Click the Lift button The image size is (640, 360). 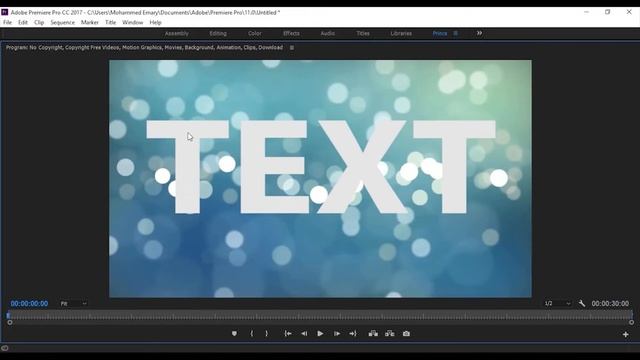tap(373, 333)
